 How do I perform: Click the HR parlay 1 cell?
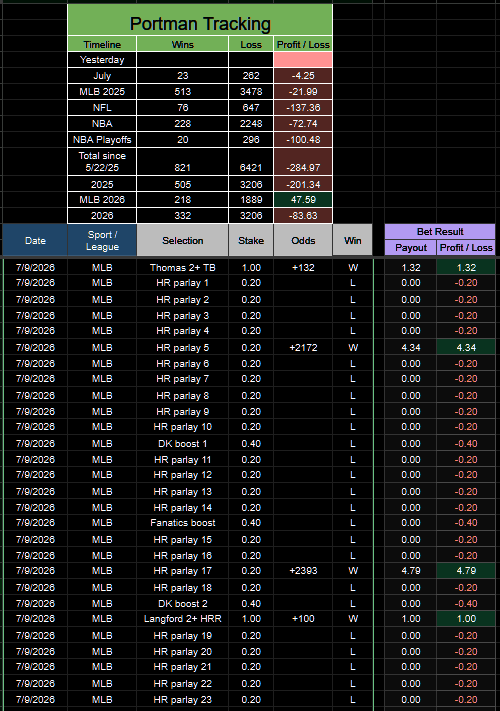[182, 282]
